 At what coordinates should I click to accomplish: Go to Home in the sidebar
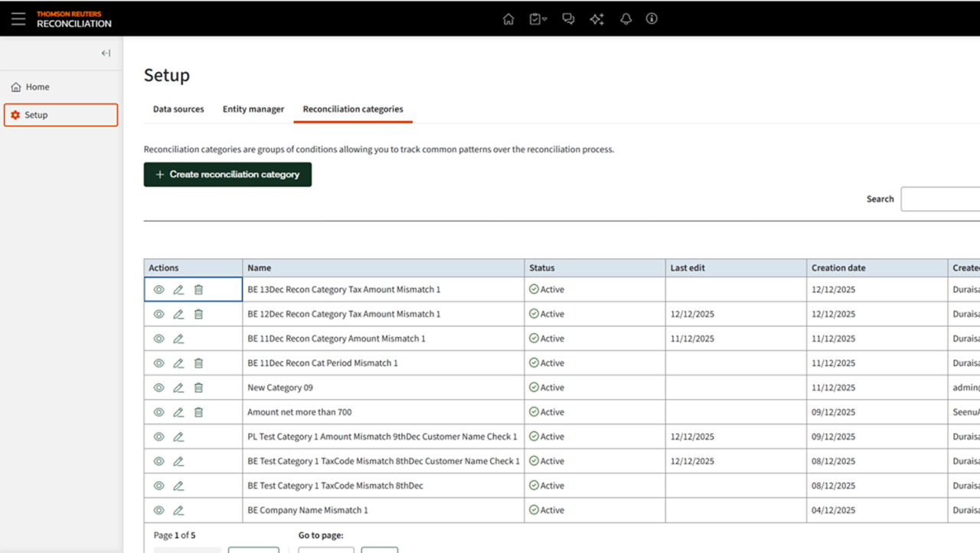tap(37, 87)
